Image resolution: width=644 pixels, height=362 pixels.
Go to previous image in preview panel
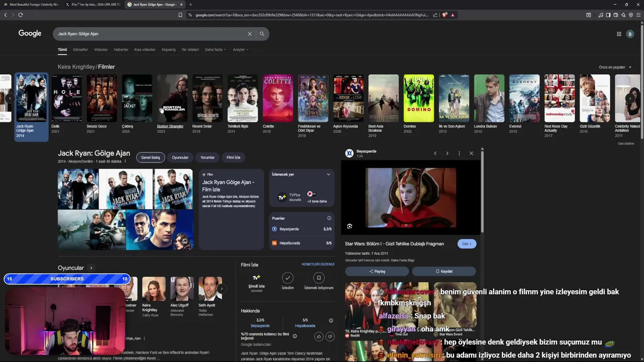435,153
